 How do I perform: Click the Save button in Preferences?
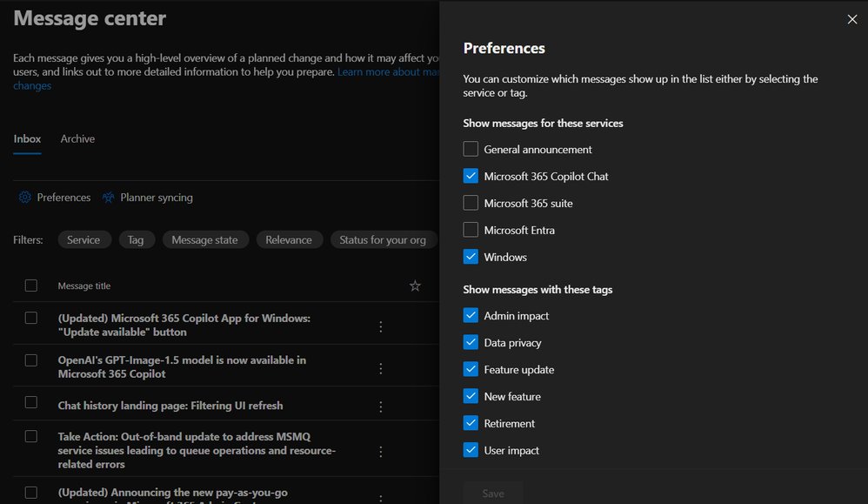(x=492, y=493)
